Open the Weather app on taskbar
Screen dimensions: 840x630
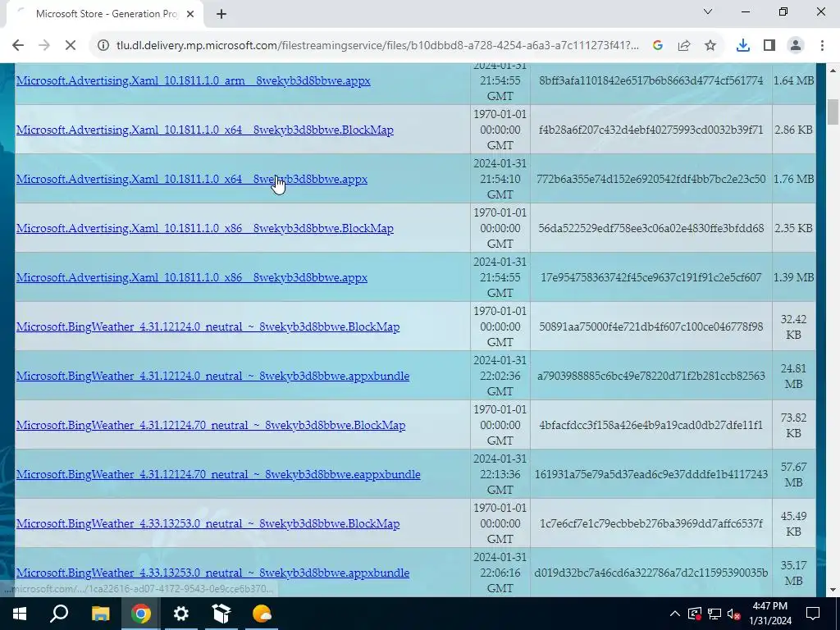coord(262,614)
